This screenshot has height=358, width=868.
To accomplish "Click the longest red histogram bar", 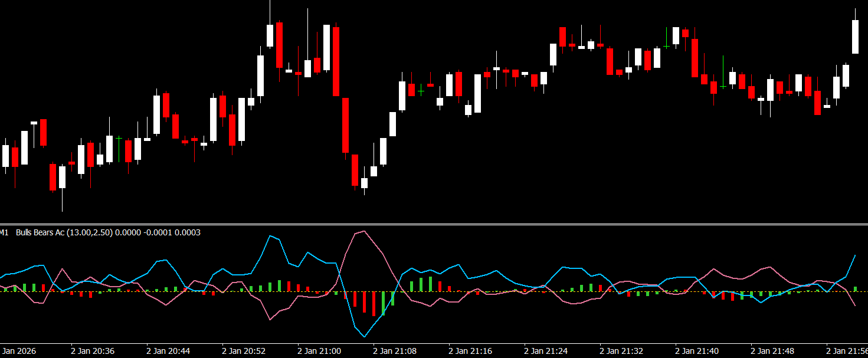I will [374, 304].
